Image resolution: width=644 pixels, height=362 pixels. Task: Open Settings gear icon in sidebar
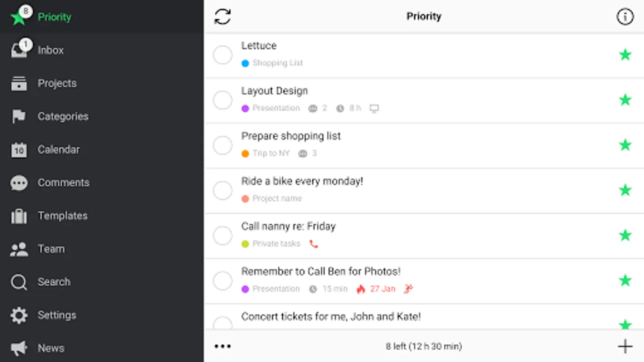(19, 315)
